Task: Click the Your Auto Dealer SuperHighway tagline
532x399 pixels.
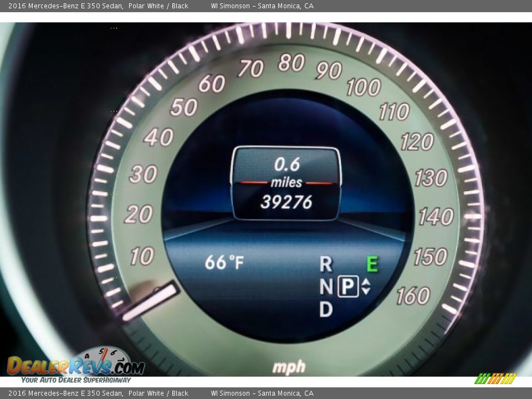Action: pos(76,380)
